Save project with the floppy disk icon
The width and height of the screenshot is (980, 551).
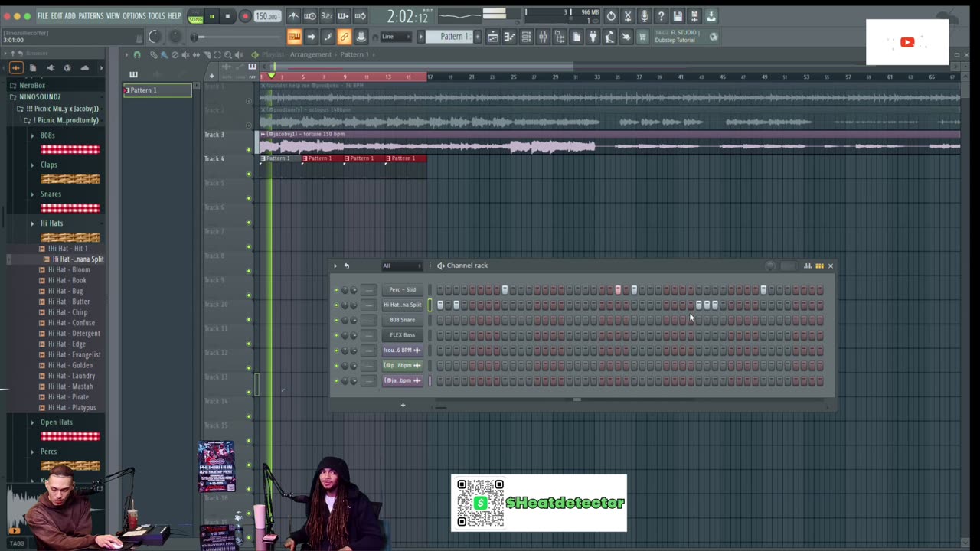(x=678, y=16)
